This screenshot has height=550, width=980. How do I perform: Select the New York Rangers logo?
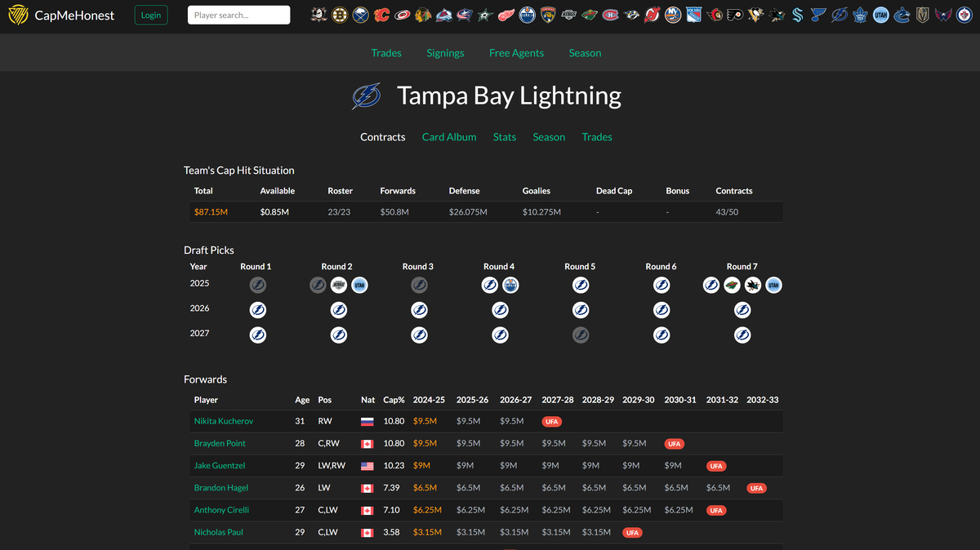pyautogui.click(x=694, y=15)
